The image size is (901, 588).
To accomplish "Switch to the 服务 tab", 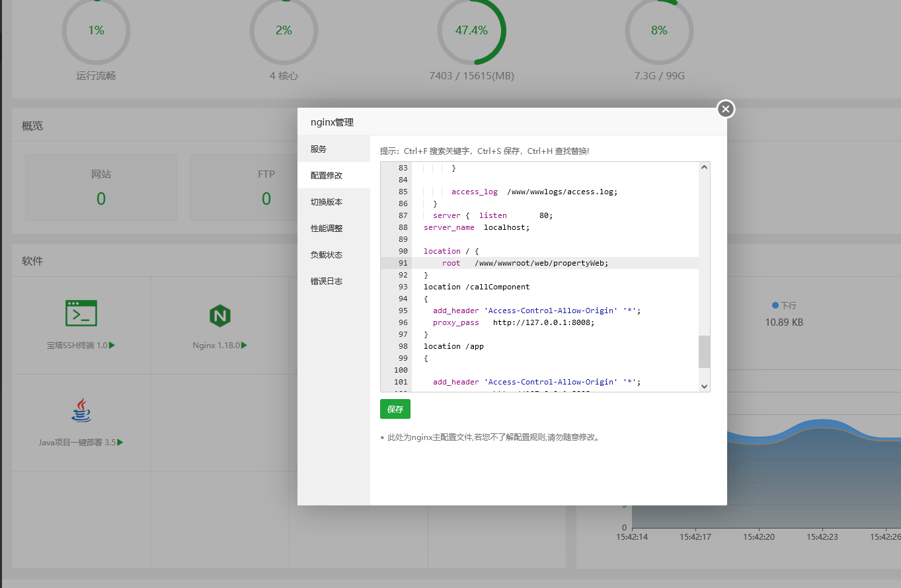I will click(319, 149).
